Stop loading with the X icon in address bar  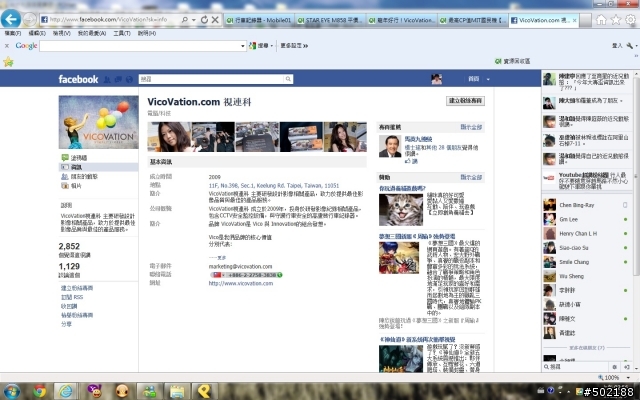pos(215,19)
